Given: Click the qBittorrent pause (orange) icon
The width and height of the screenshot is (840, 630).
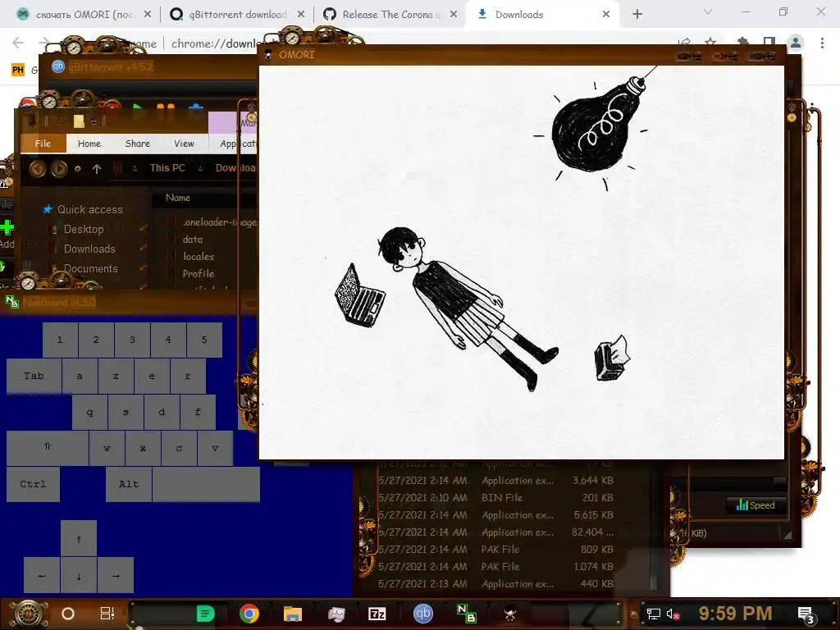Looking at the screenshot, I should [166, 109].
